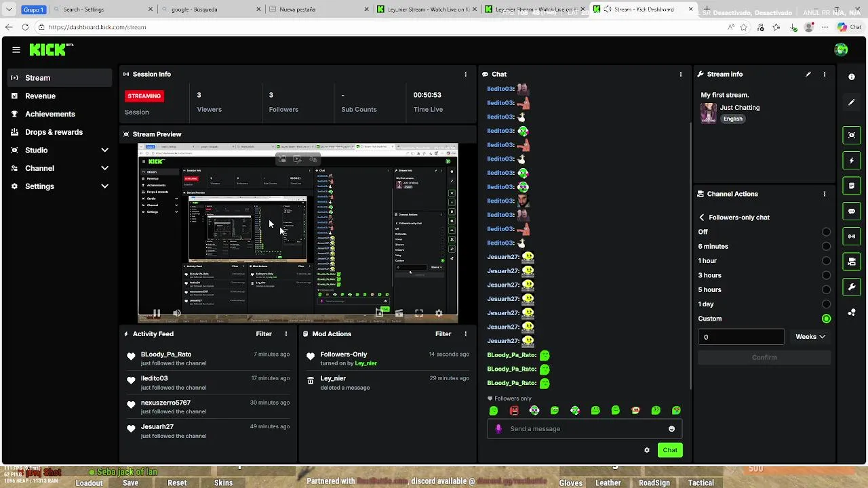Click the Kick logo

[51, 49]
